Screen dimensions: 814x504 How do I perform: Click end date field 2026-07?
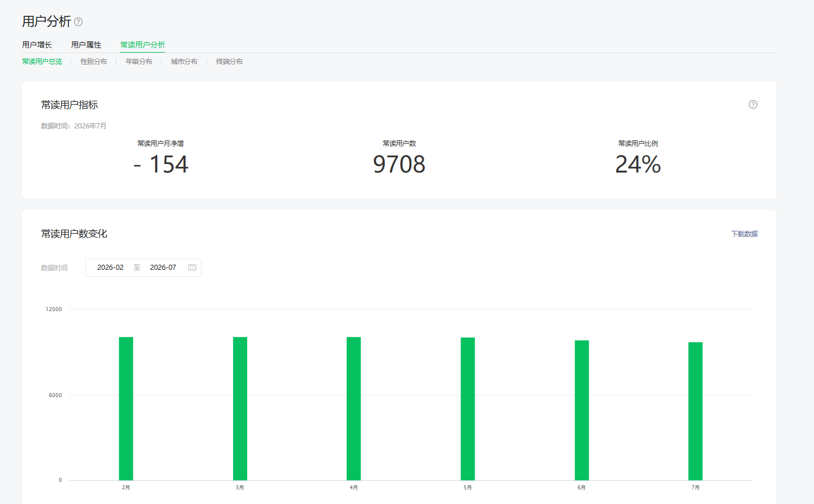point(163,268)
